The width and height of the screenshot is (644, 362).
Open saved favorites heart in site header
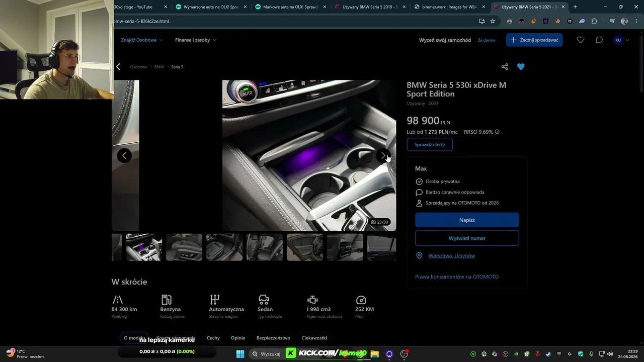click(x=581, y=40)
